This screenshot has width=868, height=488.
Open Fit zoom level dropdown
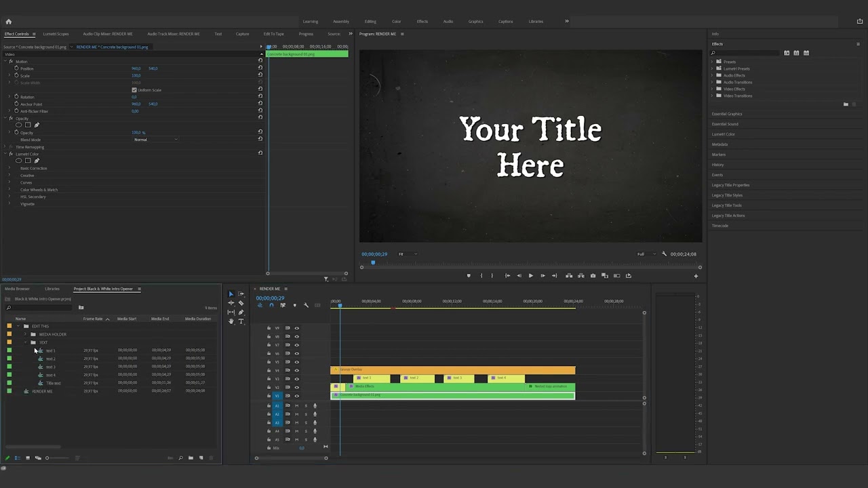408,254
